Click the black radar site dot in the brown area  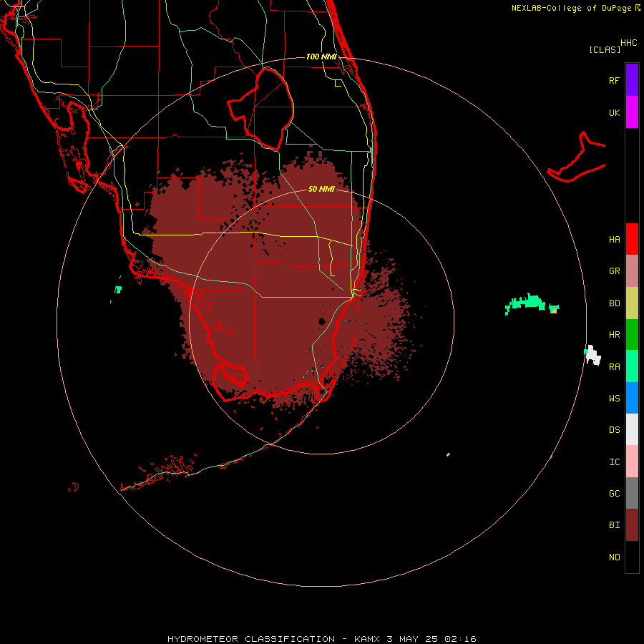pos(321,321)
